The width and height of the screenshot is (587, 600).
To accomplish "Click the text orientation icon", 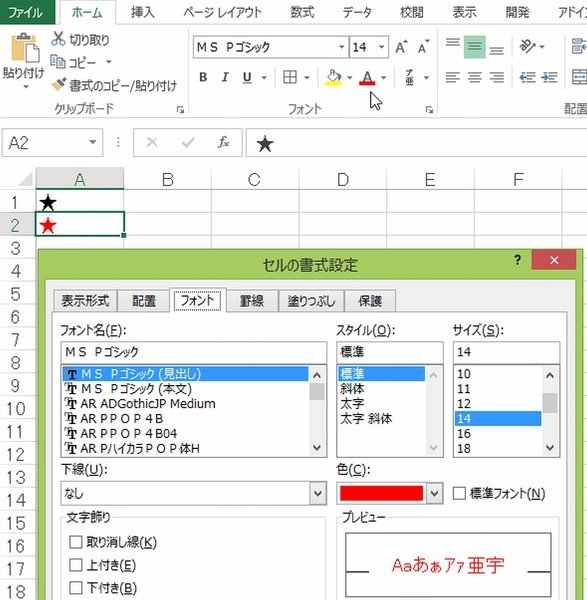I will coord(527,46).
